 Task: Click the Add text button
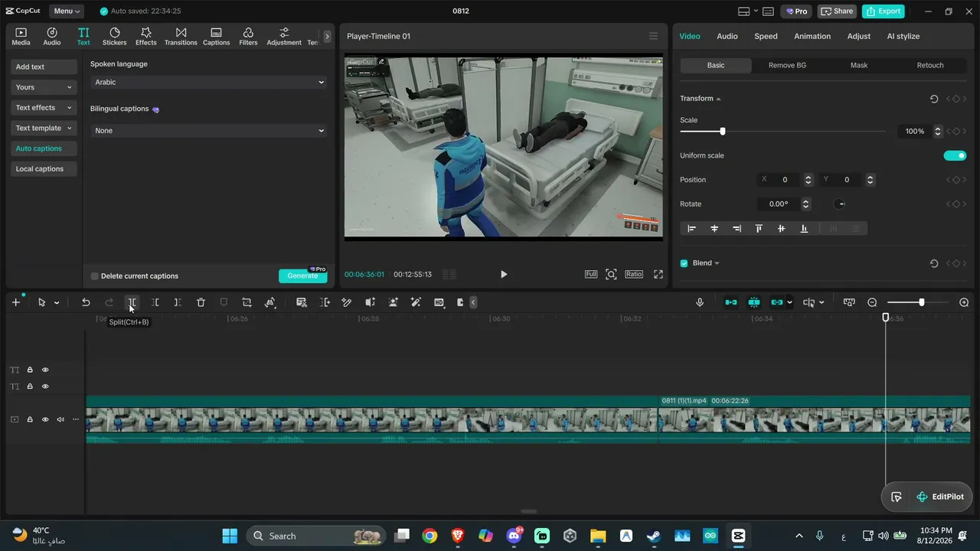tap(44, 67)
